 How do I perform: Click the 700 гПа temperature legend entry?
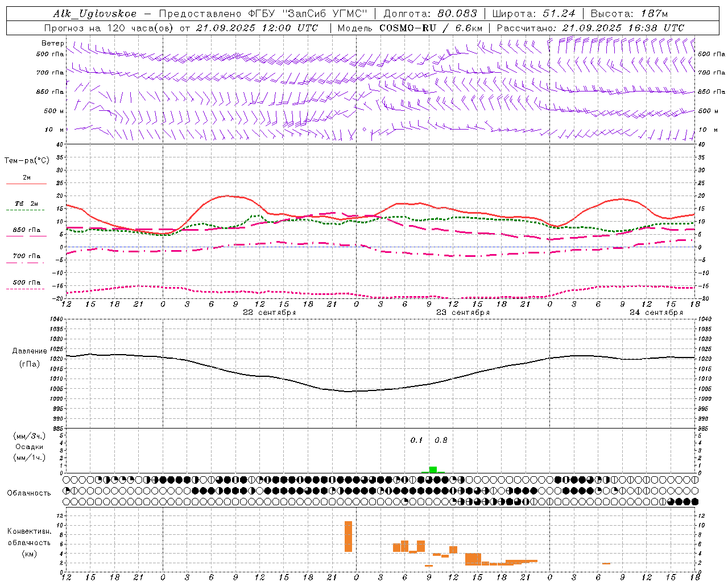(26, 258)
